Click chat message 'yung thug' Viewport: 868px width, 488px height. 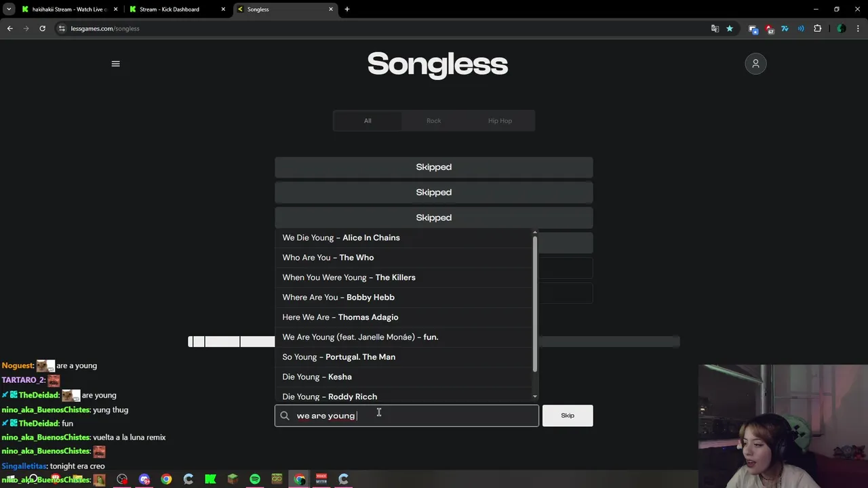pos(111,409)
